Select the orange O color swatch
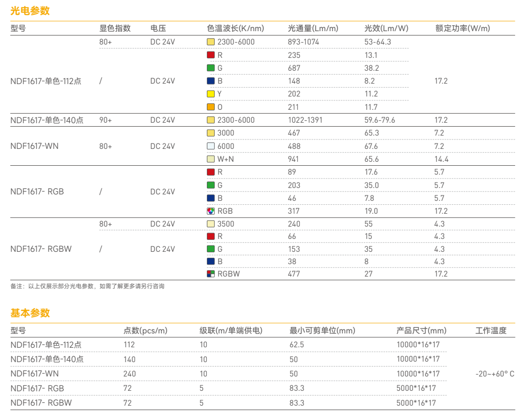The image size is (532, 419). [x=211, y=107]
